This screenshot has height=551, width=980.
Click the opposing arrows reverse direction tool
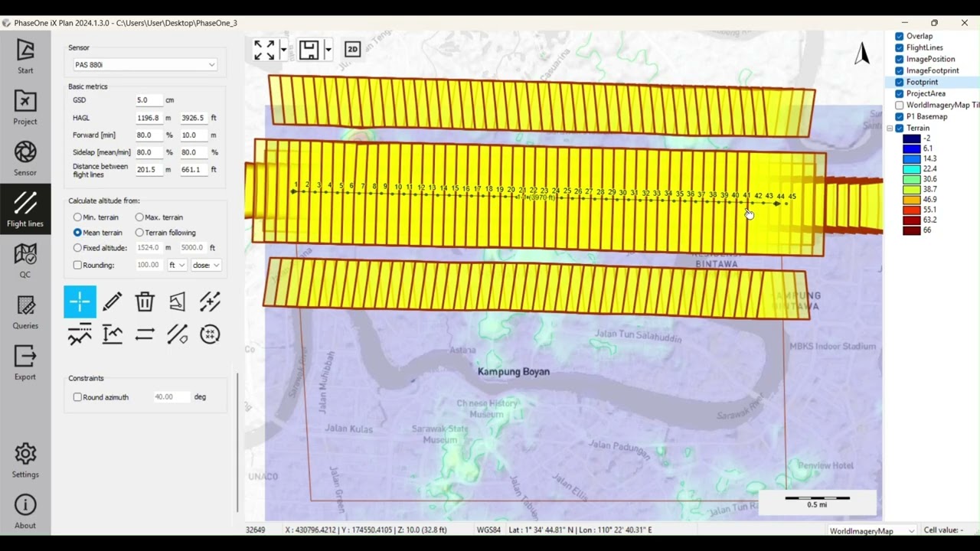pyautogui.click(x=145, y=334)
